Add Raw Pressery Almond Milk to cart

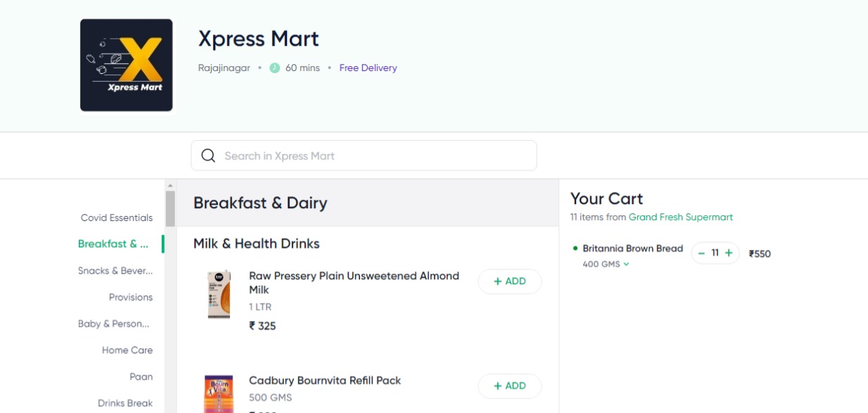(x=510, y=281)
